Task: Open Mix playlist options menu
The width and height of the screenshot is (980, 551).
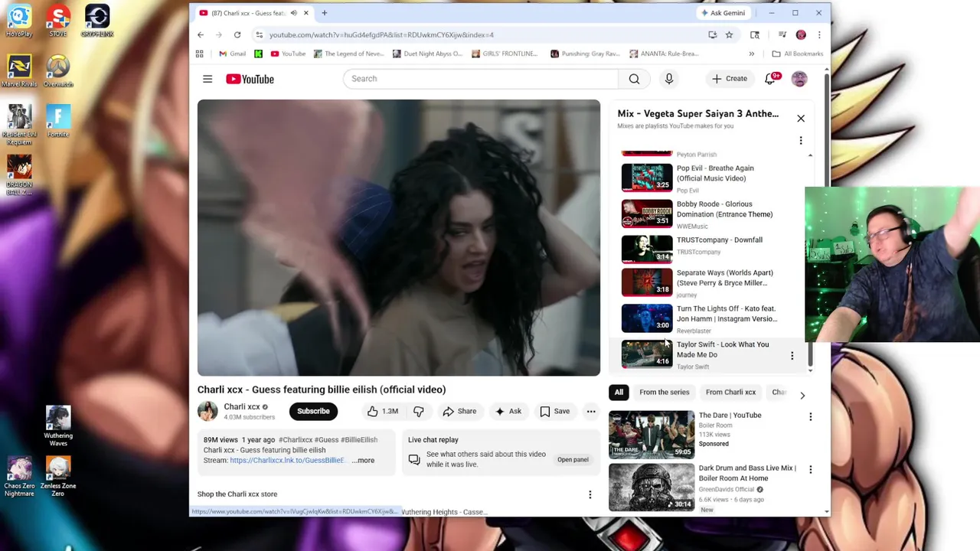Action: [x=801, y=141]
